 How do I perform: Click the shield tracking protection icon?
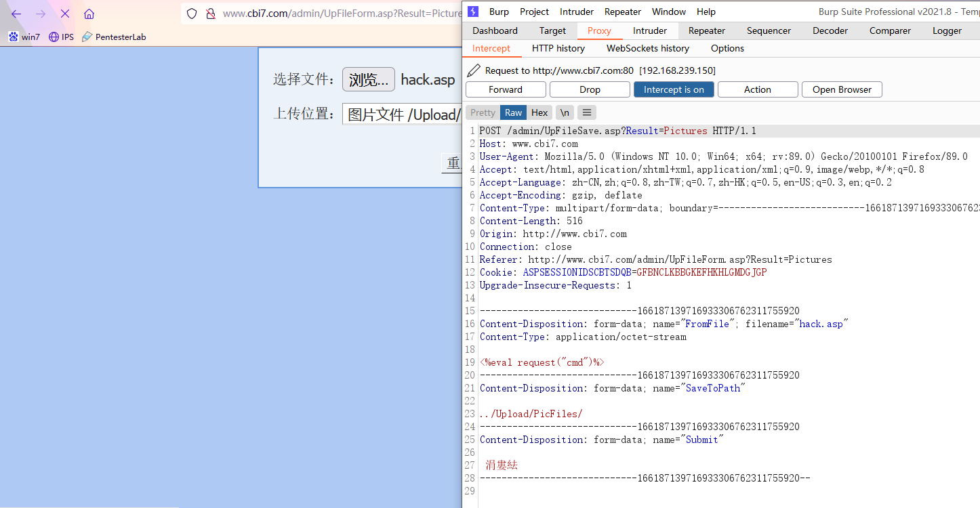coord(192,14)
